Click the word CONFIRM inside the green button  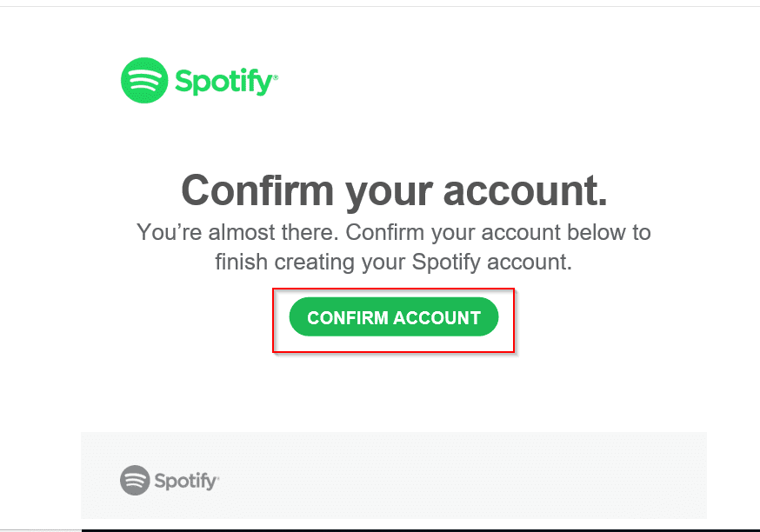pyautogui.click(x=348, y=318)
